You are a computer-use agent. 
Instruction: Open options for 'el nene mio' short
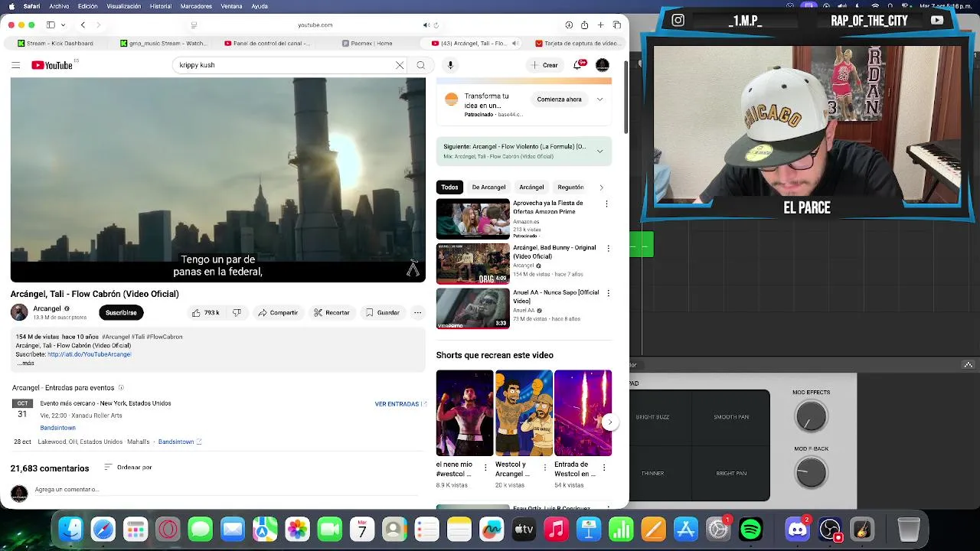[x=486, y=468]
